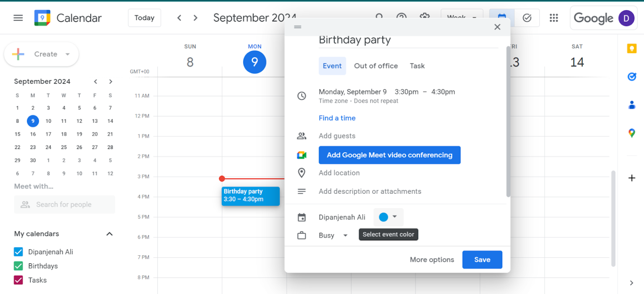Save the Birthday party event

click(x=482, y=260)
